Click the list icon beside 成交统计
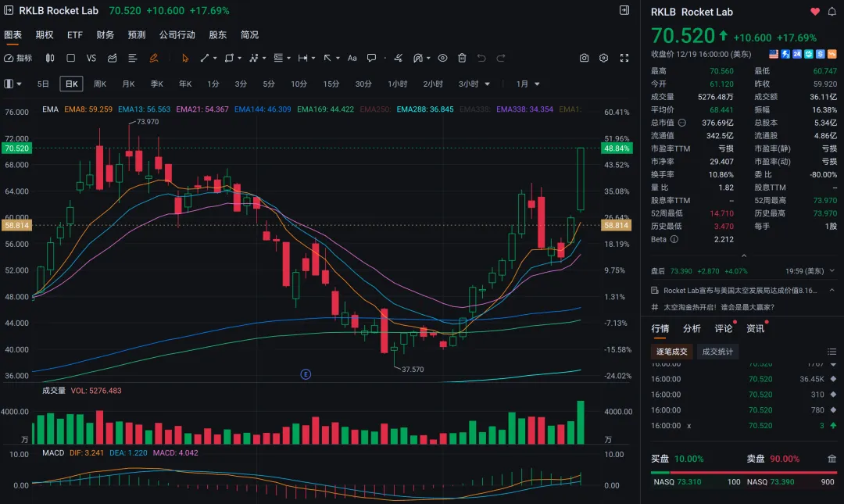844x504 pixels. pyautogui.click(x=831, y=352)
